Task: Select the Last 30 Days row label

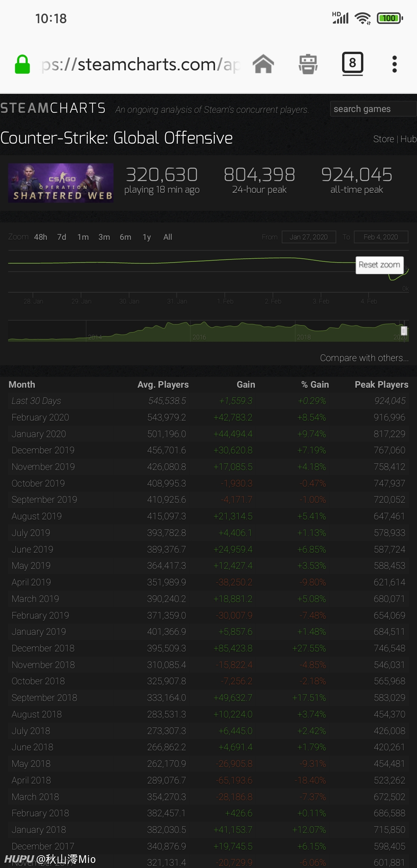Action: (36, 401)
